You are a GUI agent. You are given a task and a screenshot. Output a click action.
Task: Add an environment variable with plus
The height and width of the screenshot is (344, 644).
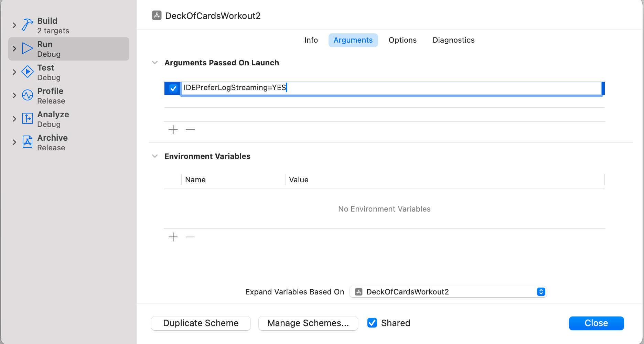[173, 237]
